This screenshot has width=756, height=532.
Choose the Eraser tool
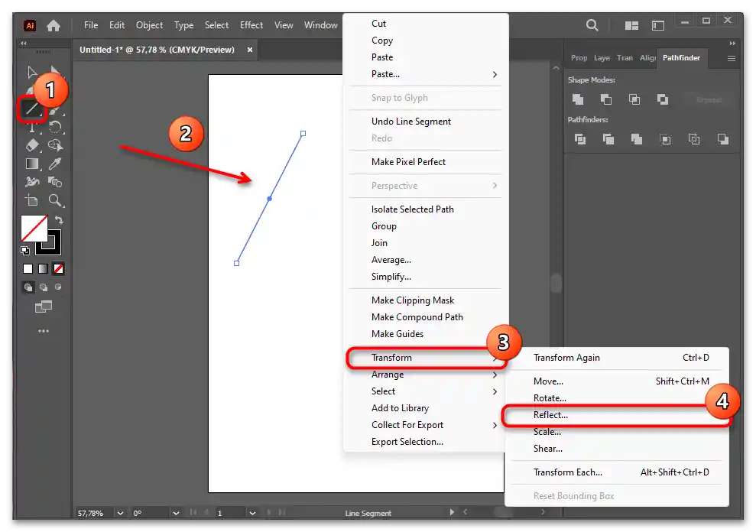coord(32,145)
